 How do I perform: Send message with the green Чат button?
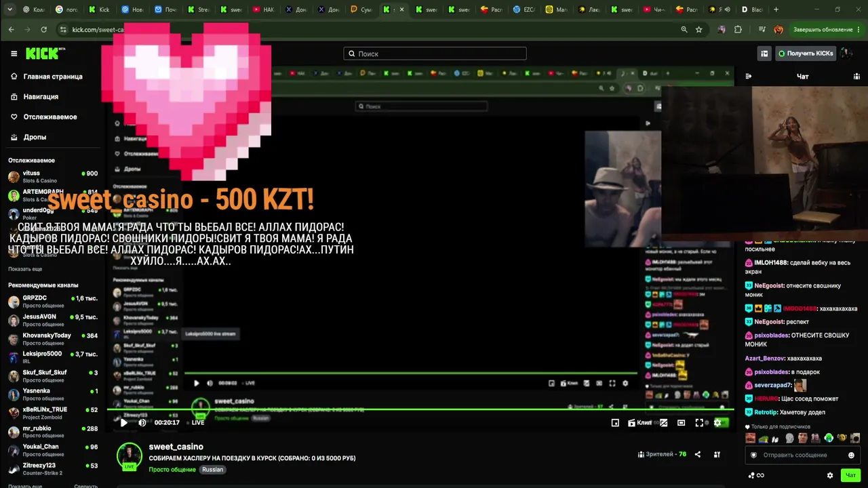[x=850, y=475]
